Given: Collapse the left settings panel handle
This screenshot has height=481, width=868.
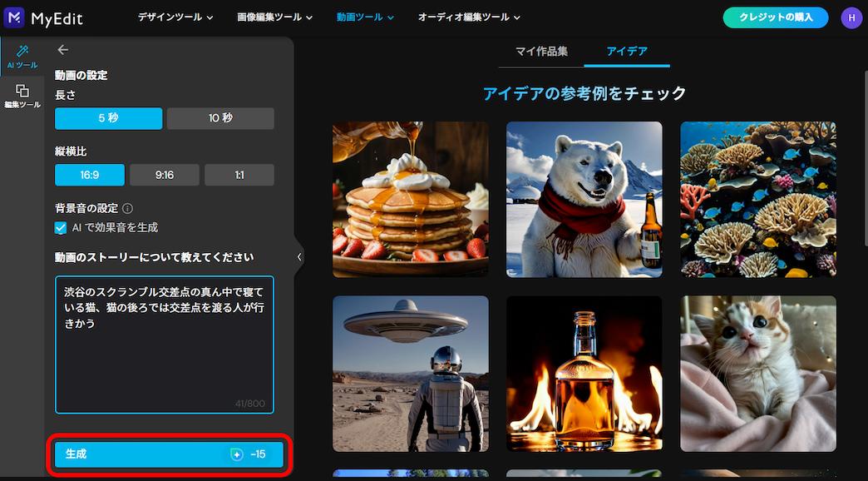Looking at the screenshot, I should (299, 257).
